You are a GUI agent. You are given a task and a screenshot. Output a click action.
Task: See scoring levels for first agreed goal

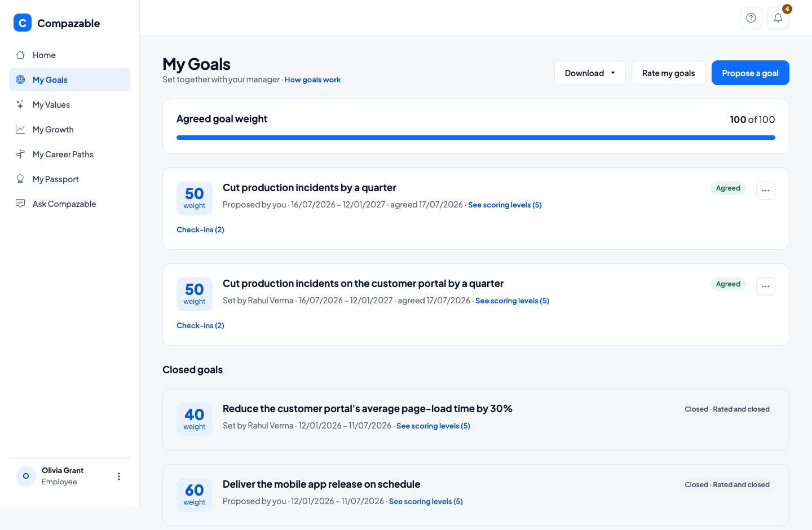point(505,205)
